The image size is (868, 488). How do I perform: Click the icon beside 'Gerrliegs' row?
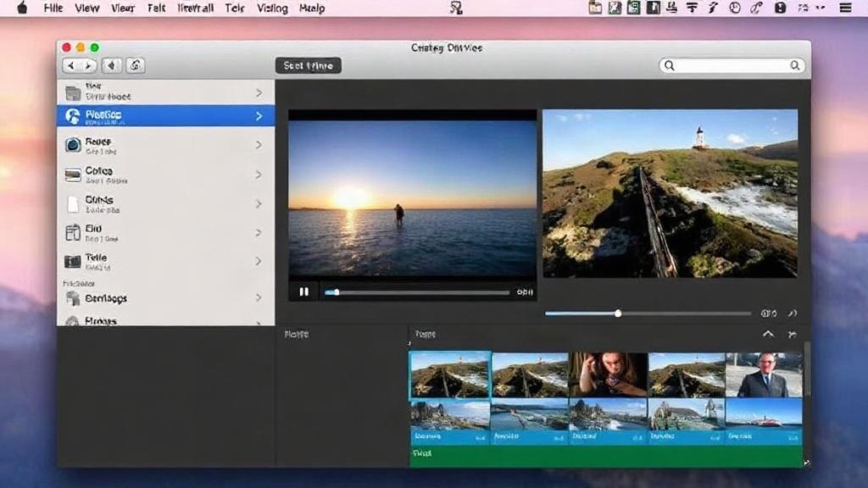[73, 299]
